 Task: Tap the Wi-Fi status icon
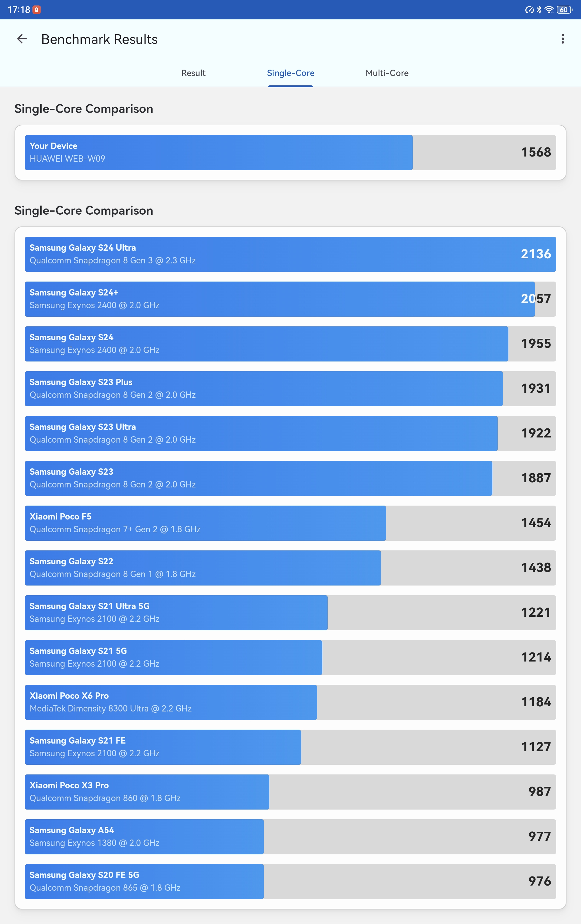pos(549,10)
